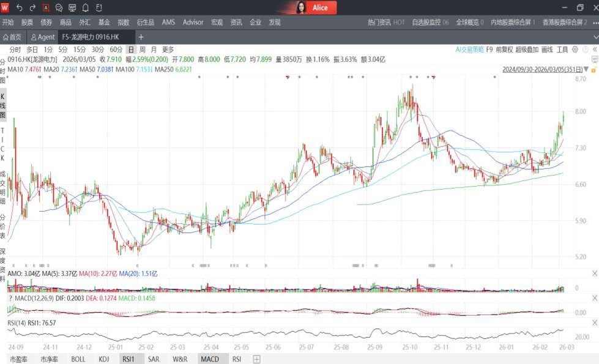This screenshot has width=599, height=364.
Task: Expand the 更多 period options
Action: [168, 50]
